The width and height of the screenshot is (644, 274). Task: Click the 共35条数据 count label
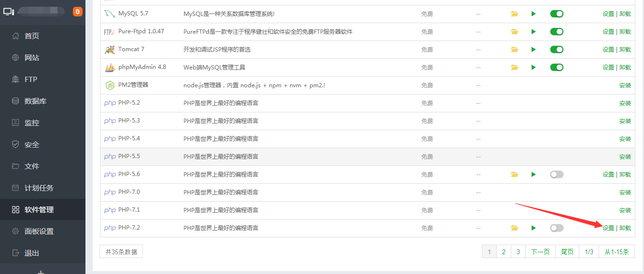point(121,252)
